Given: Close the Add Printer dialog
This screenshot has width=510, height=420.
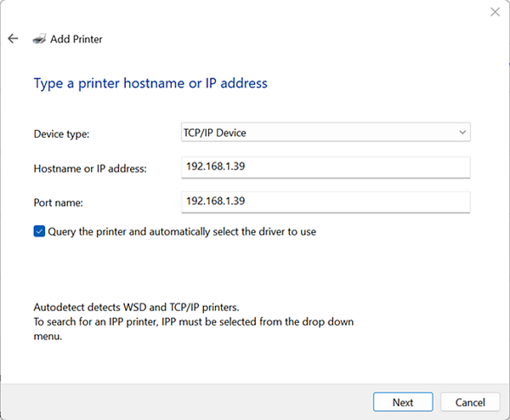Looking at the screenshot, I should tap(495, 12).
